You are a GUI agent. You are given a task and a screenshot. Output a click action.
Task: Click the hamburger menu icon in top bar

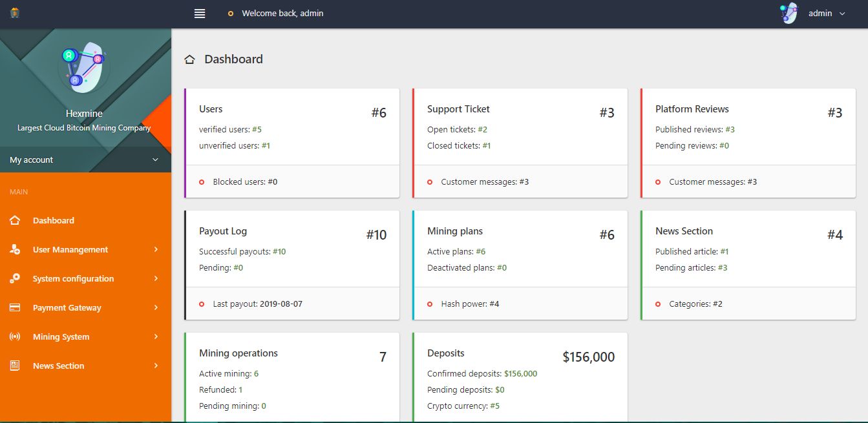(200, 13)
